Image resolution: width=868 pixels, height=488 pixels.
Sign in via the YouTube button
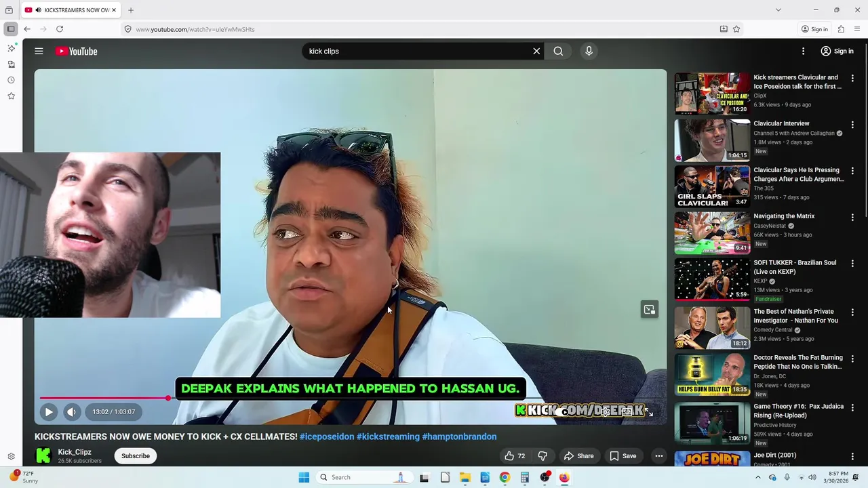(x=837, y=51)
